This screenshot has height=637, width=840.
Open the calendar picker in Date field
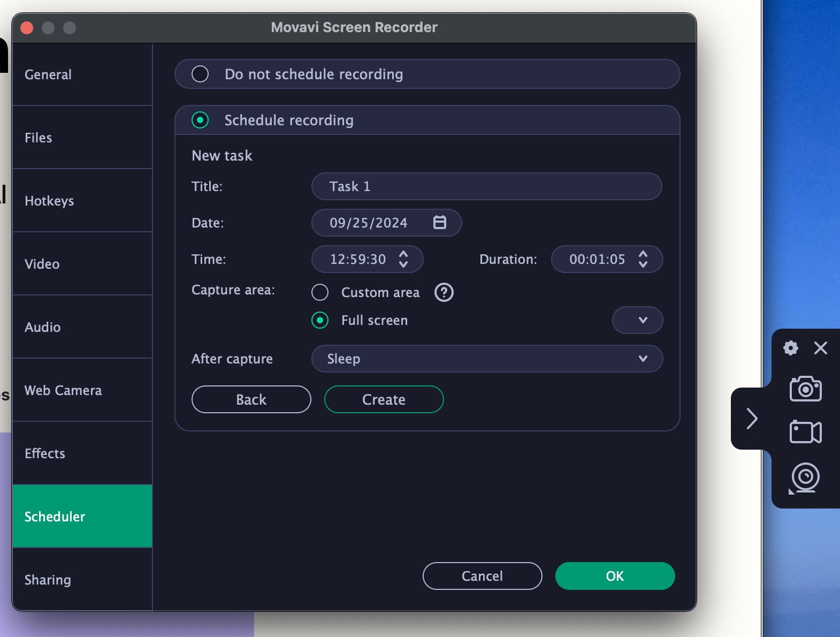pyautogui.click(x=440, y=223)
